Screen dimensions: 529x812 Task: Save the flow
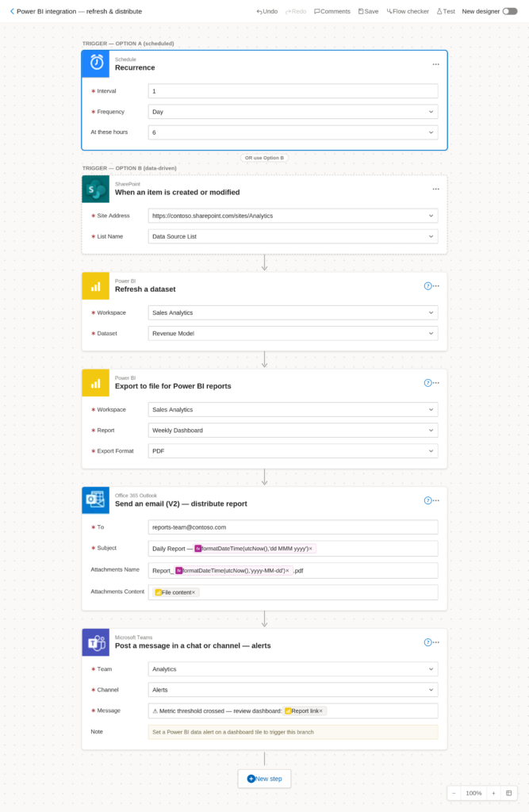coord(368,11)
